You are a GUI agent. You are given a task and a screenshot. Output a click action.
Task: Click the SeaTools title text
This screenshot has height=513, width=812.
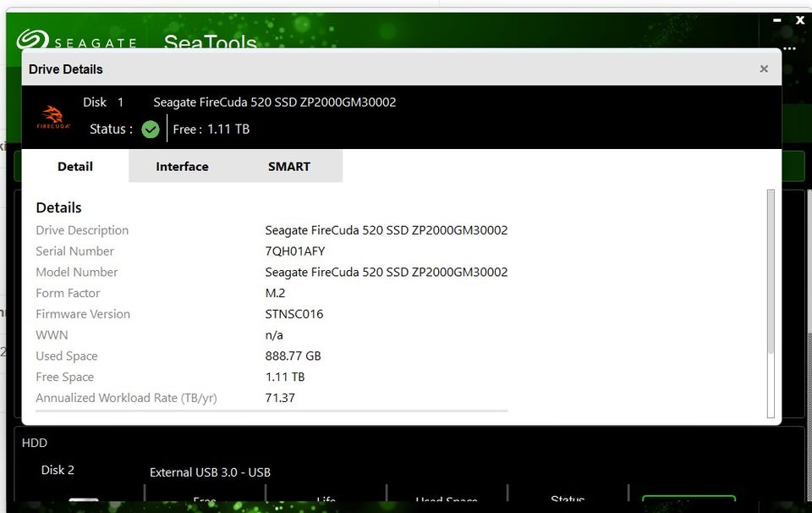tap(211, 41)
